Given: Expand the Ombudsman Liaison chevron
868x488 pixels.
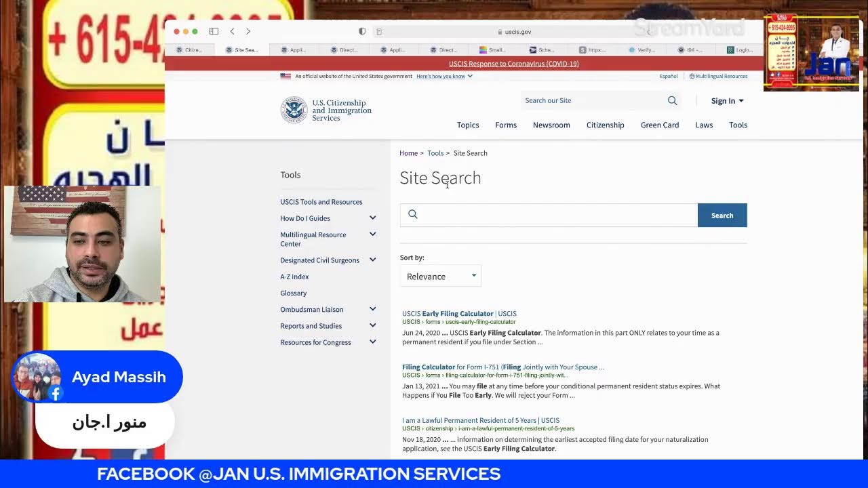Looking at the screenshot, I should (x=372, y=309).
